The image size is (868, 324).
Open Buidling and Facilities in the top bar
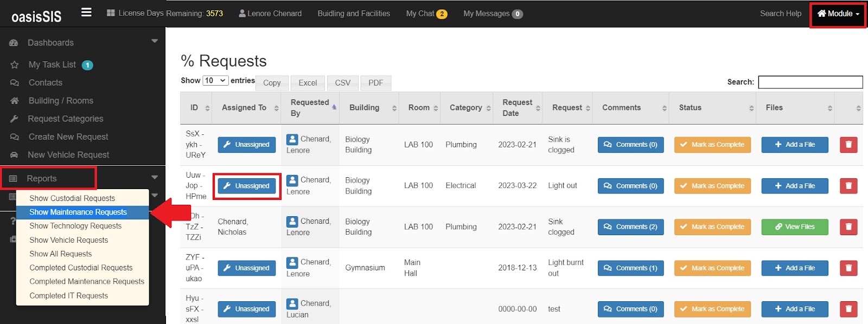pos(354,14)
